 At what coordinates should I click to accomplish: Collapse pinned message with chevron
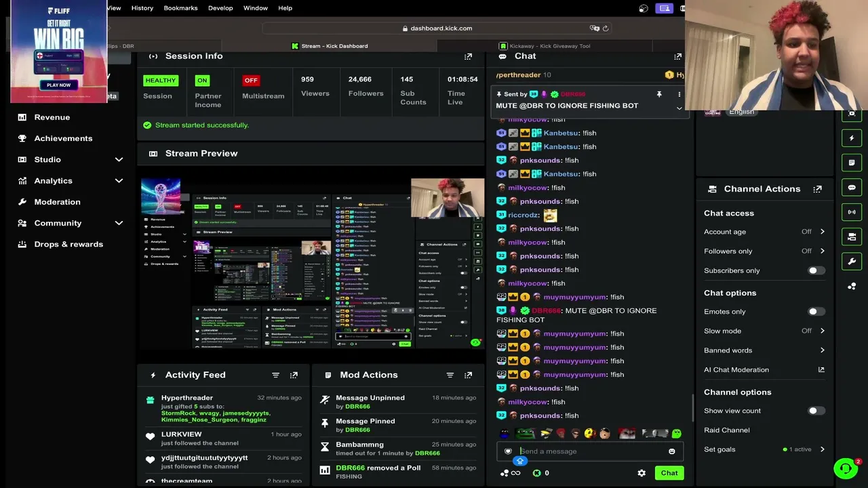point(679,108)
